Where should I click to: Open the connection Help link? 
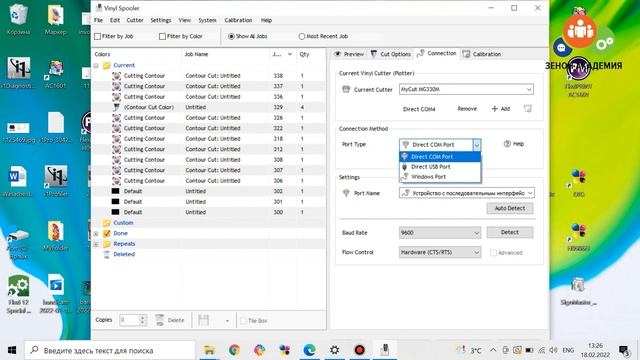point(514,144)
